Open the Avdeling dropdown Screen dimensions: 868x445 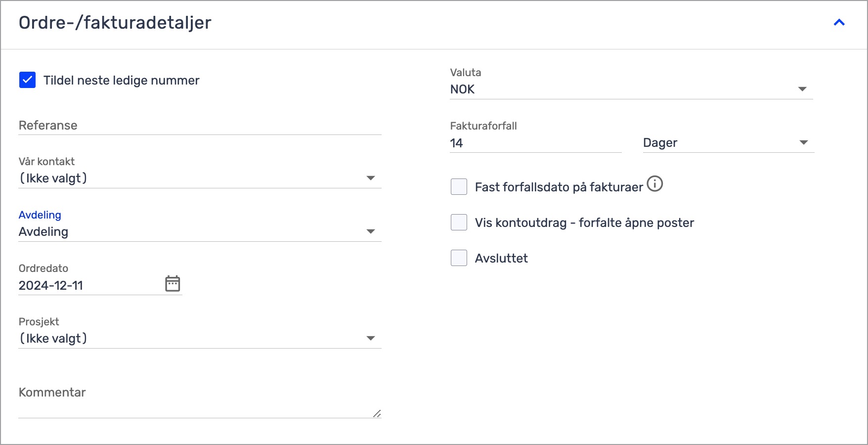pos(200,231)
